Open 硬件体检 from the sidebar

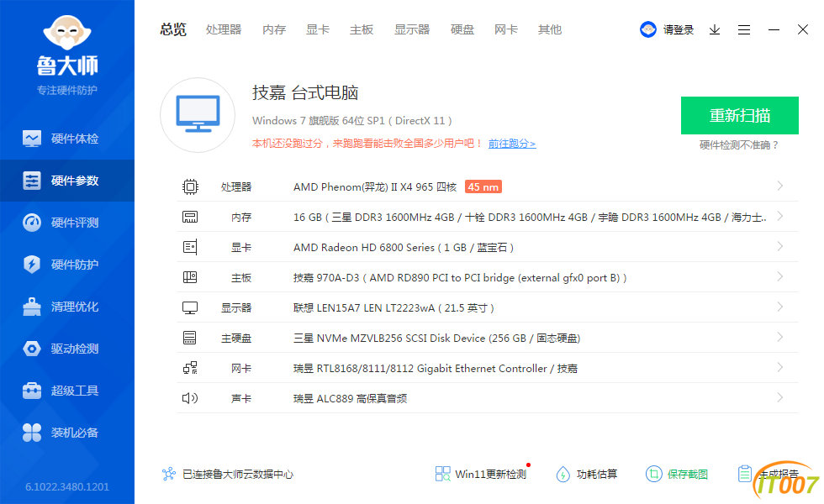67,139
